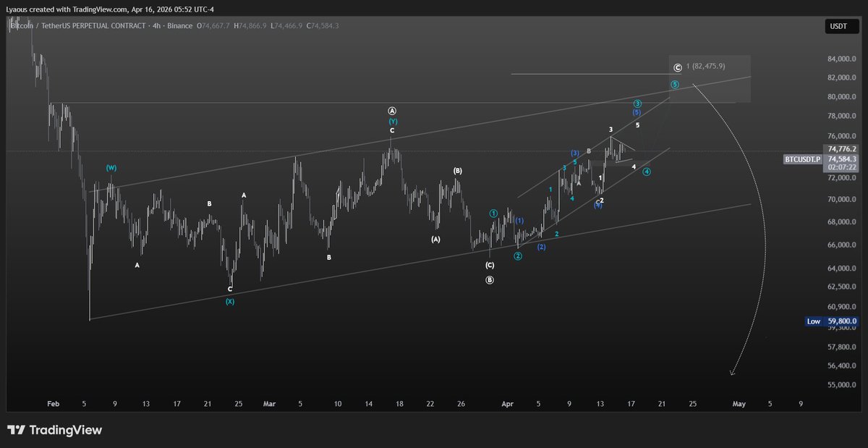Click the Feb label on the time axis
The width and height of the screenshot is (868, 448).
coord(54,404)
